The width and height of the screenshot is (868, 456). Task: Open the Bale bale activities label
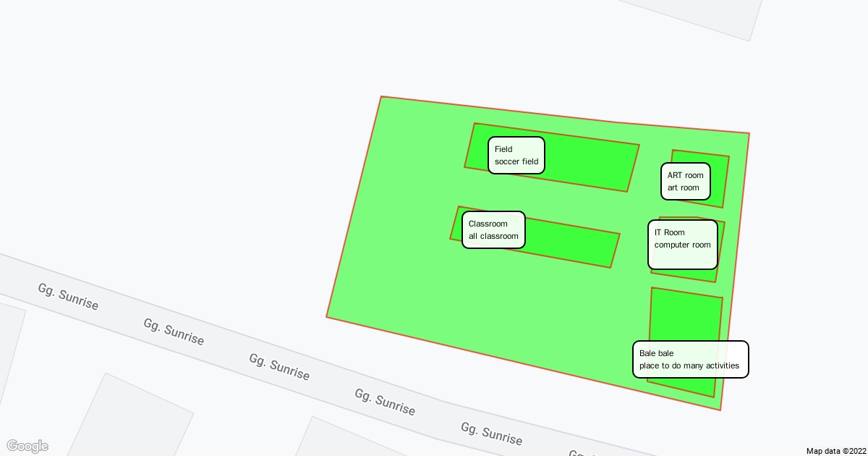(x=690, y=359)
